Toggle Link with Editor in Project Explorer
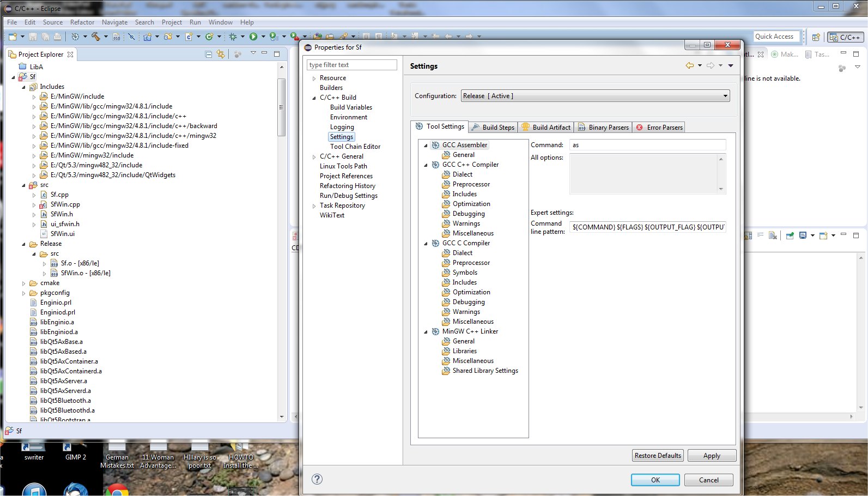 click(x=221, y=54)
